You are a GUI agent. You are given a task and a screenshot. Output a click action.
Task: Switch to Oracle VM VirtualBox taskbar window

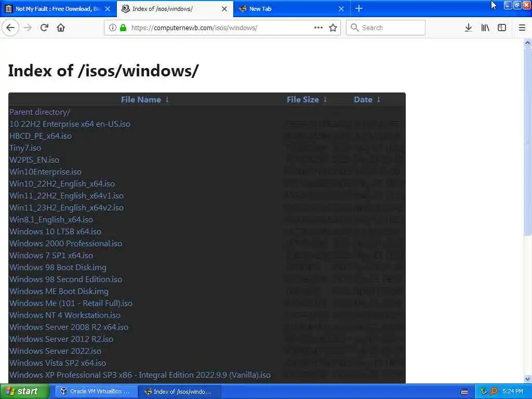tap(96, 392)
